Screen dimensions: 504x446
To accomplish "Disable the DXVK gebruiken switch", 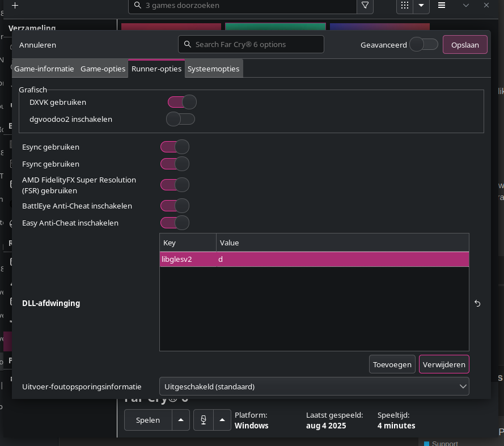I will click(181, 102).
